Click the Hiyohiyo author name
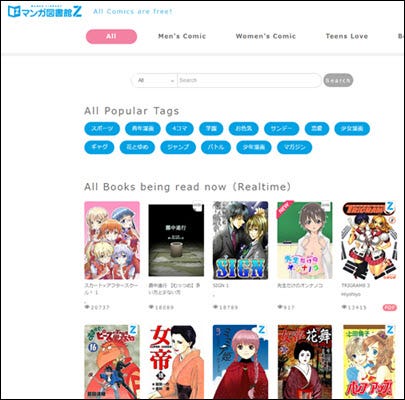The width and height of the screenshot is (405, 400). pyautogui.click(x=351, y=294)
